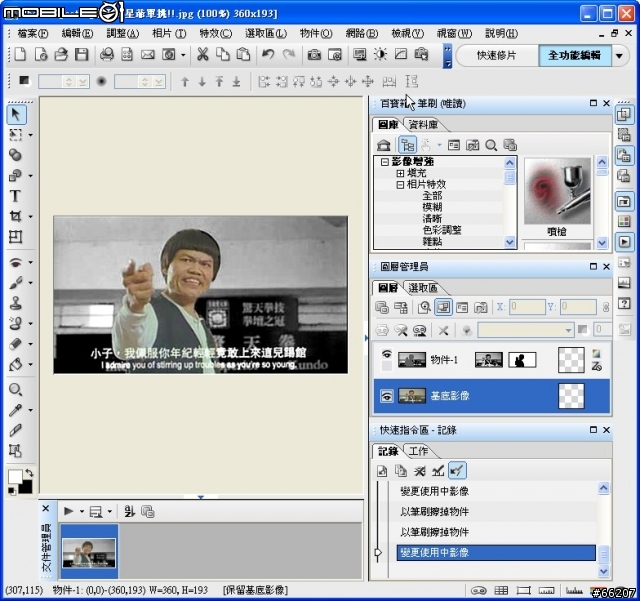Click the camera capture icon
Image resolution: width=640 pixels, height=601 pixels.
tap(314, 54)
